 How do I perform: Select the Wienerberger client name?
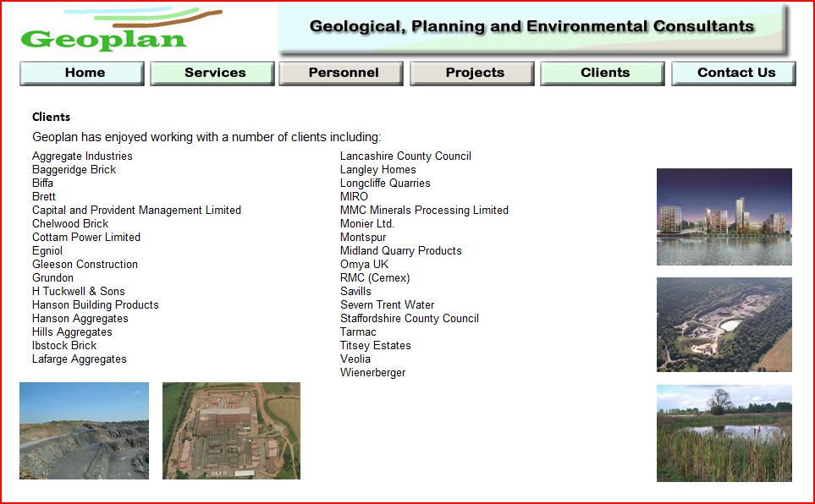[372, 373]
